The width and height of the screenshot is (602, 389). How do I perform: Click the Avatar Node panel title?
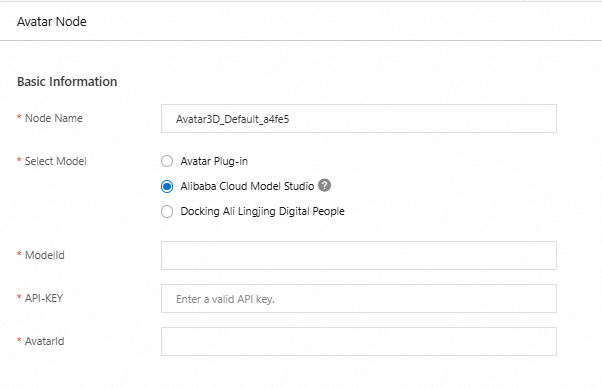(52, 22)
